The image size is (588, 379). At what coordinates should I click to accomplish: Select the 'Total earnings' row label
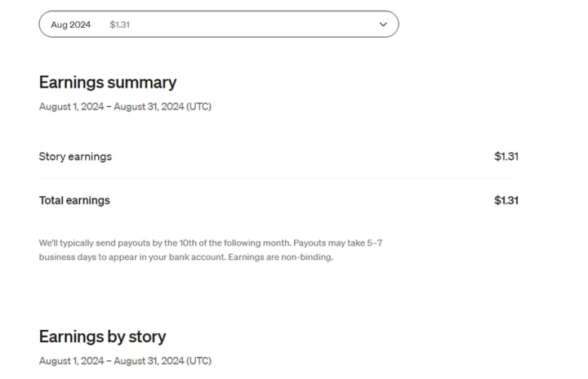[74, 200]
